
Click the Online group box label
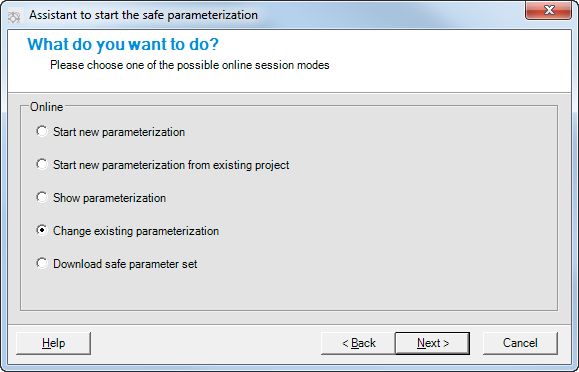coord(47,107)
